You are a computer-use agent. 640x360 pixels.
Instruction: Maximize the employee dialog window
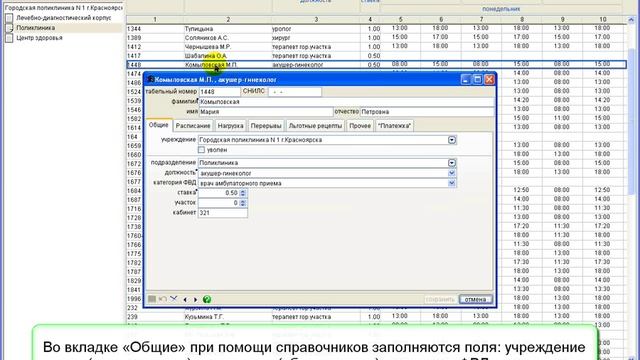point(478,80)
